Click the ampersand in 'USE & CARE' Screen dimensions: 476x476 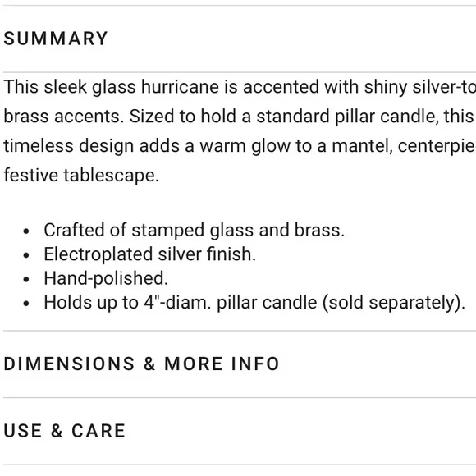(x=57, y=431)
